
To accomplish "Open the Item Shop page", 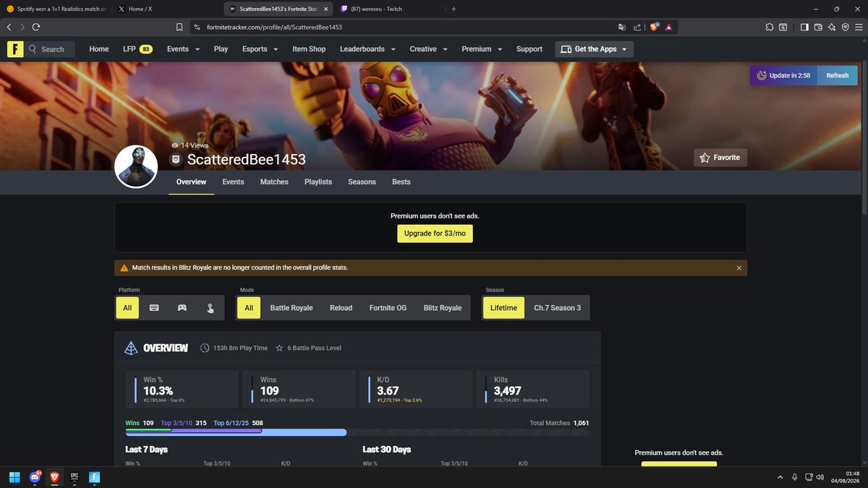I will click(x=309, y=49).
